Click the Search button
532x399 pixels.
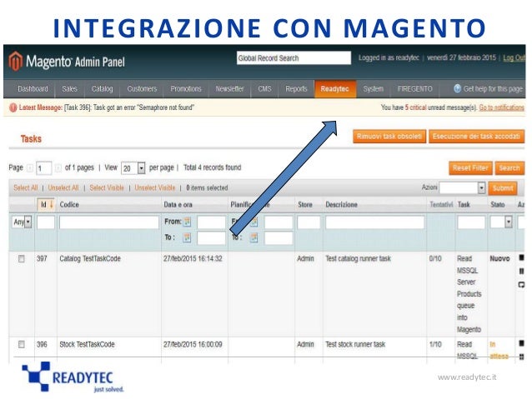[x=509, y=167]
